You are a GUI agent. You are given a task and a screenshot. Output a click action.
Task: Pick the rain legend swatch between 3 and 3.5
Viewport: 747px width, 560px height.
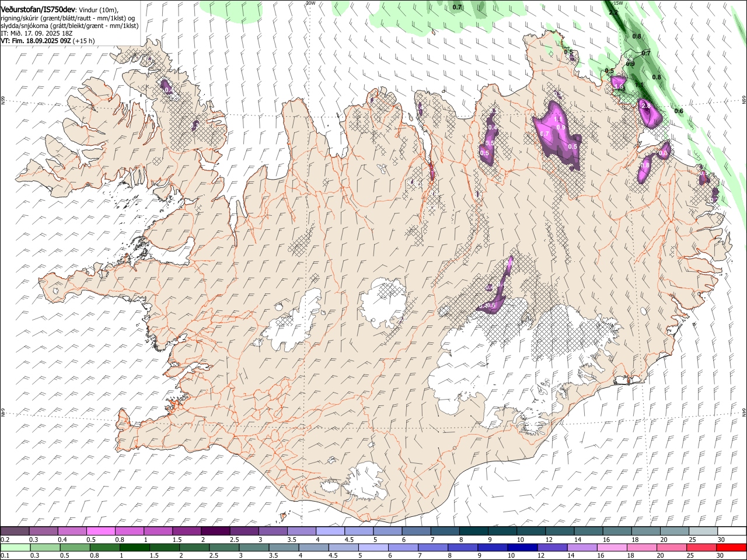coord(253,548)
